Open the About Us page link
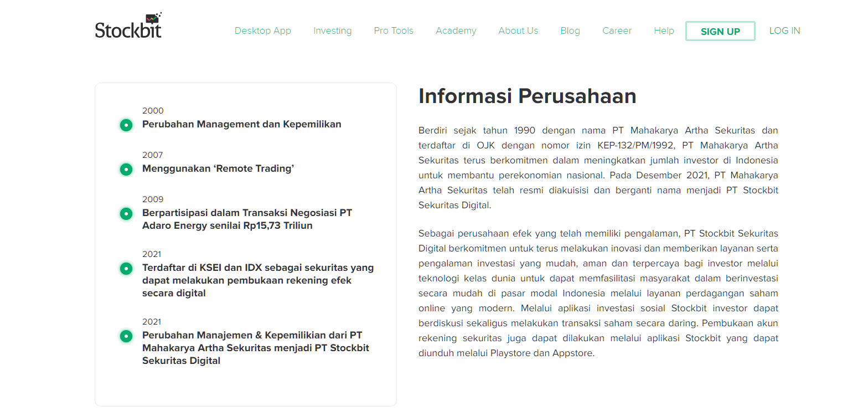 [518, 31]
